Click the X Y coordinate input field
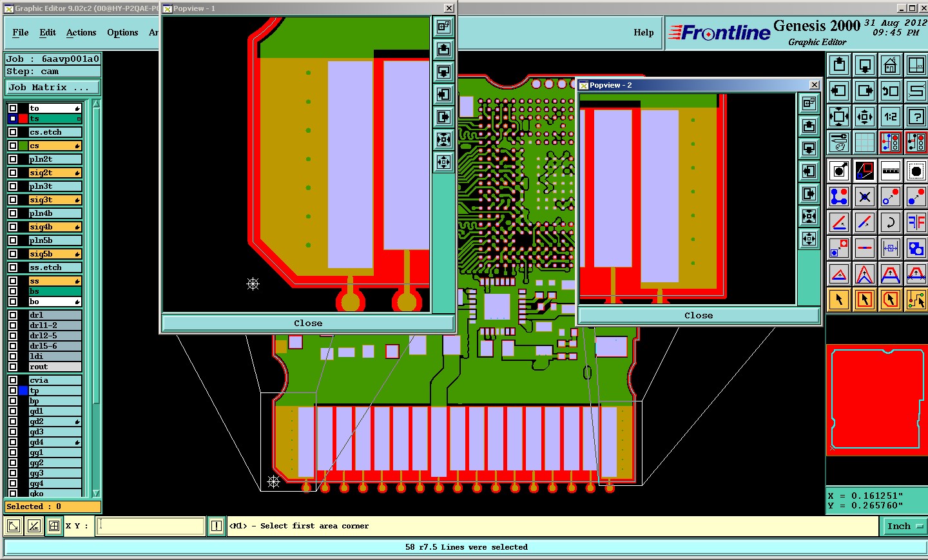The height and width of the screenshot is (560, 928). pos(151,526)
